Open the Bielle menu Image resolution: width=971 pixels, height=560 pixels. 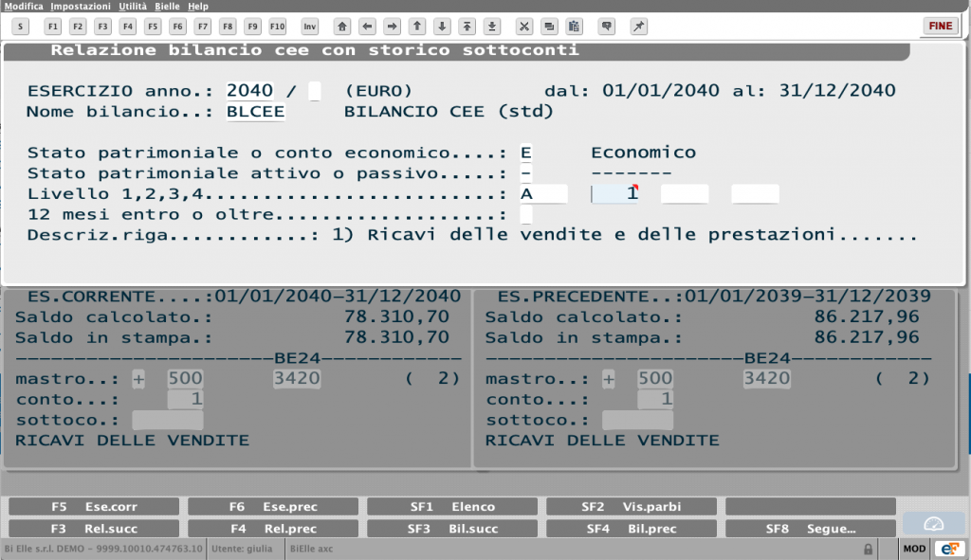point(167,7)
